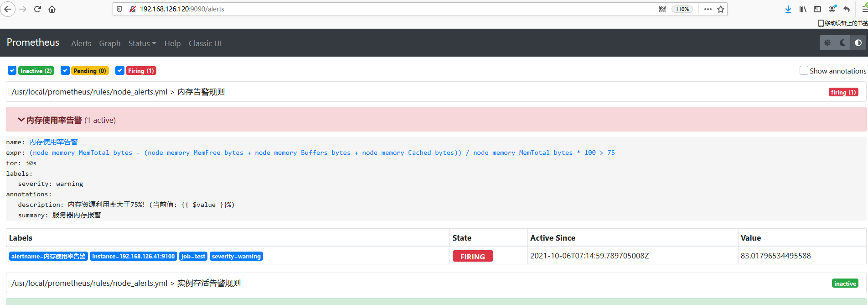Switch to the dark theme moon icon
Image resolution: width=868 pixels, height=305 pixels.
click(843, 43)
